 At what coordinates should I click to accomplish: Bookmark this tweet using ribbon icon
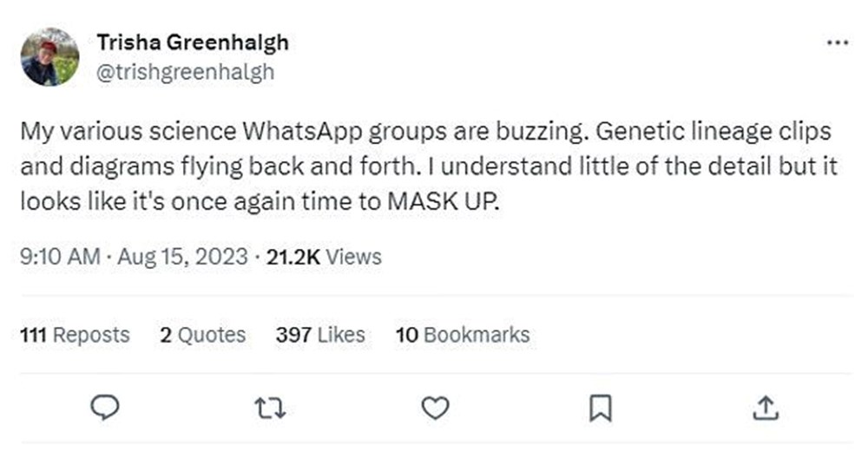[601, 406]
